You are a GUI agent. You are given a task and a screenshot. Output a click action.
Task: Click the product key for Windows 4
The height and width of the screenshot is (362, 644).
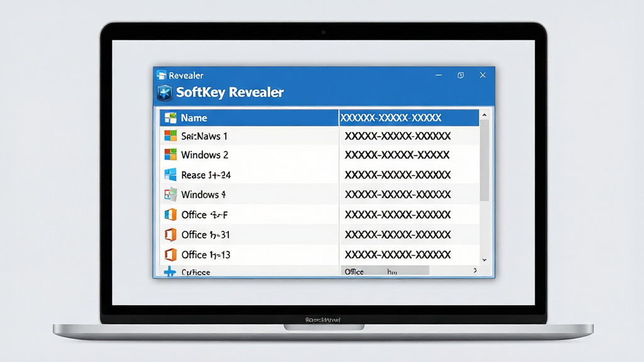[x=397, y=195]
